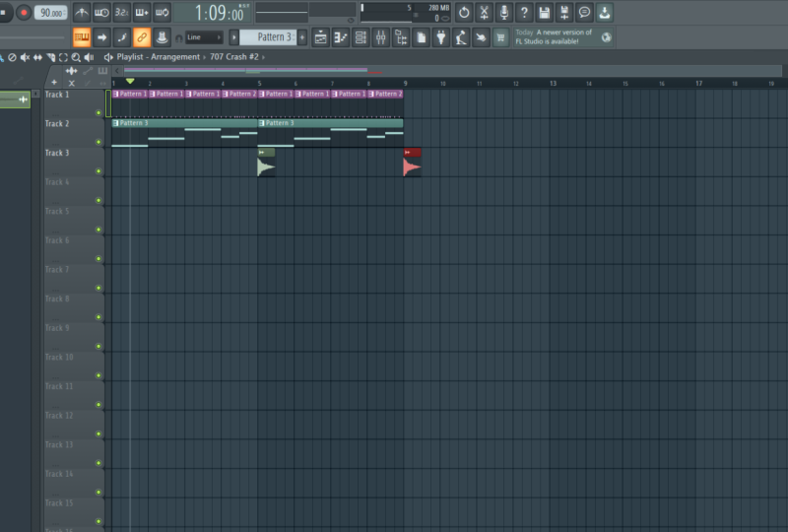Click the render/export audio floppy icon
This screenshot has width=788, height=532.
tap(564, 13)
